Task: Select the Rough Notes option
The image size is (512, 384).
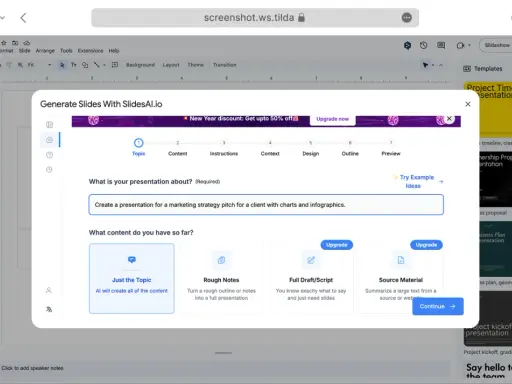Action: (221, 278)
